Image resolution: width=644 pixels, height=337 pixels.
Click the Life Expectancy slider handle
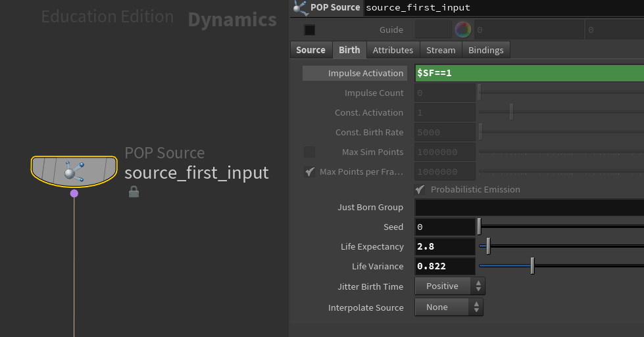pos(488,246)
